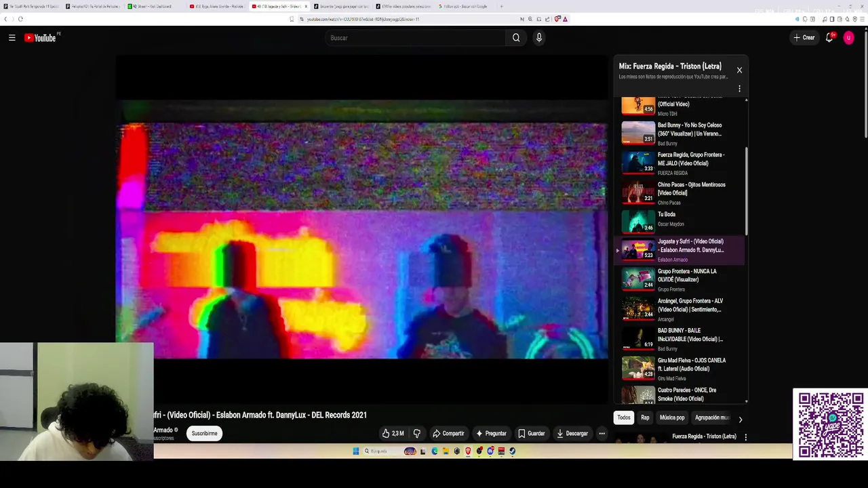Go to YouTube home via logo
Screen dimensions: 868x488
(x=40, y=38)
